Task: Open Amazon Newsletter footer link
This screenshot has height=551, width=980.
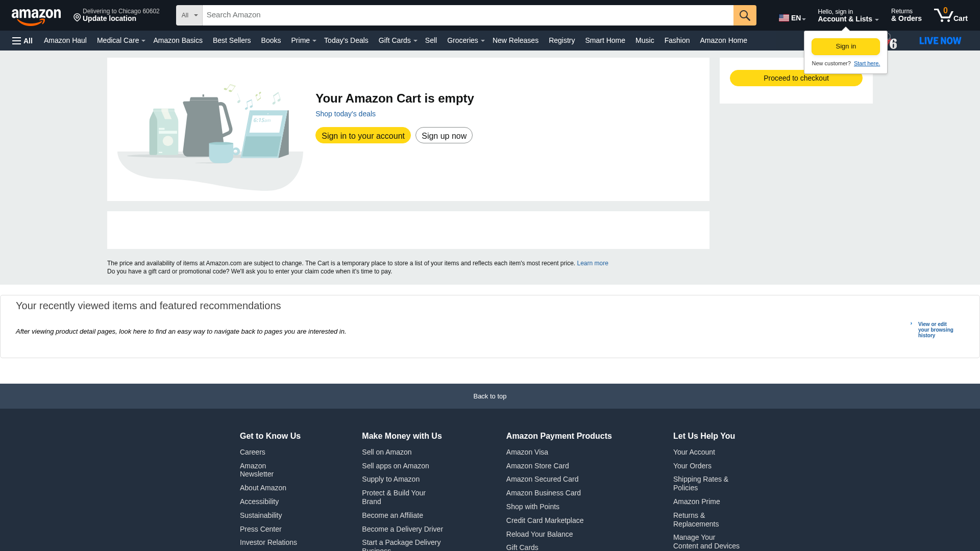Action: [x=257, y=470]
